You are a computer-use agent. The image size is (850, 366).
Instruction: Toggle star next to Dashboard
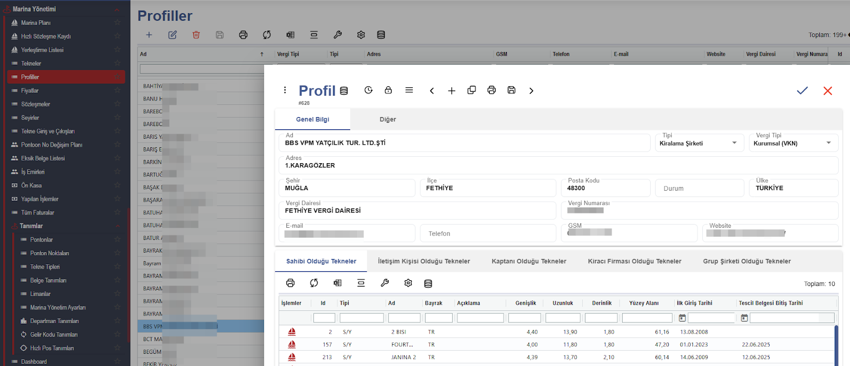[117, 362]
